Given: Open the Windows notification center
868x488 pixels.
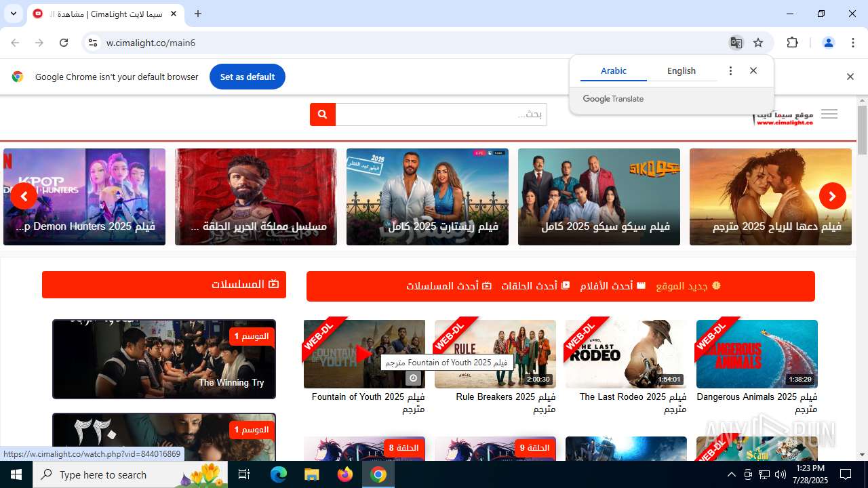Looking at the screenshot, I should click(846, 474).
